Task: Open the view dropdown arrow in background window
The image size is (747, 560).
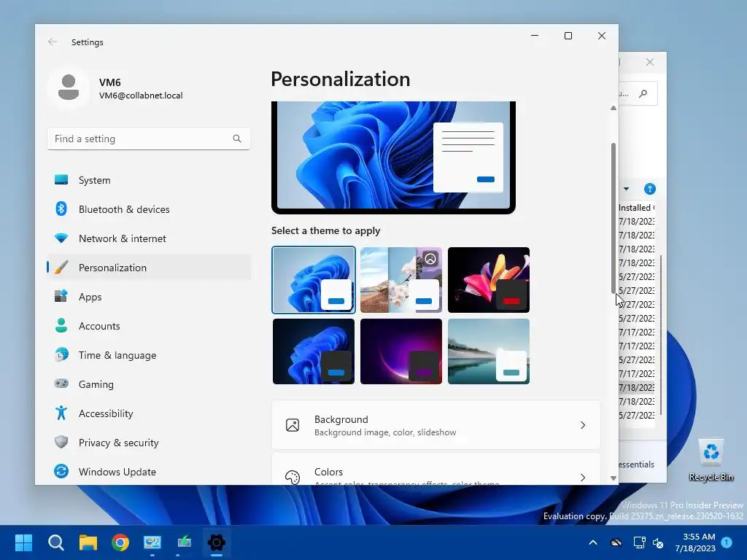Action: 626,189
